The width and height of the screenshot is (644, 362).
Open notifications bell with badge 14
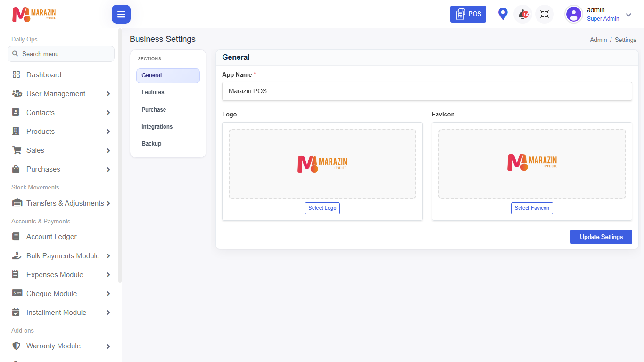point(523,14)
